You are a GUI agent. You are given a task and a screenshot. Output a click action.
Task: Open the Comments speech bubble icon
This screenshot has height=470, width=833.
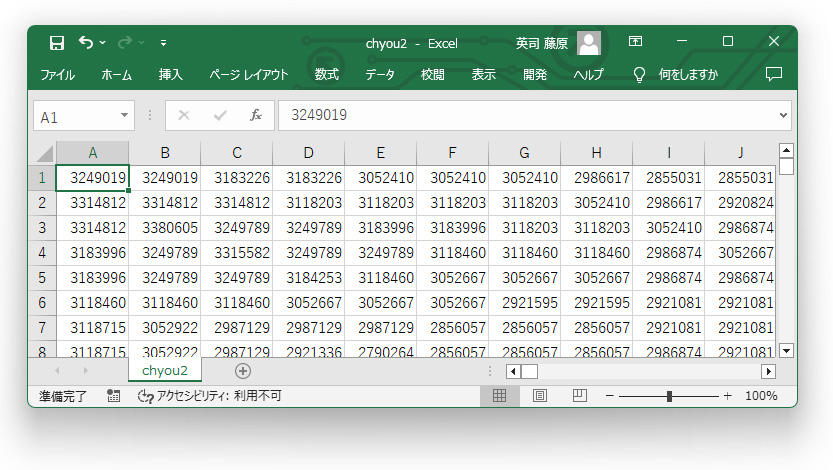(x=774, y=74)
